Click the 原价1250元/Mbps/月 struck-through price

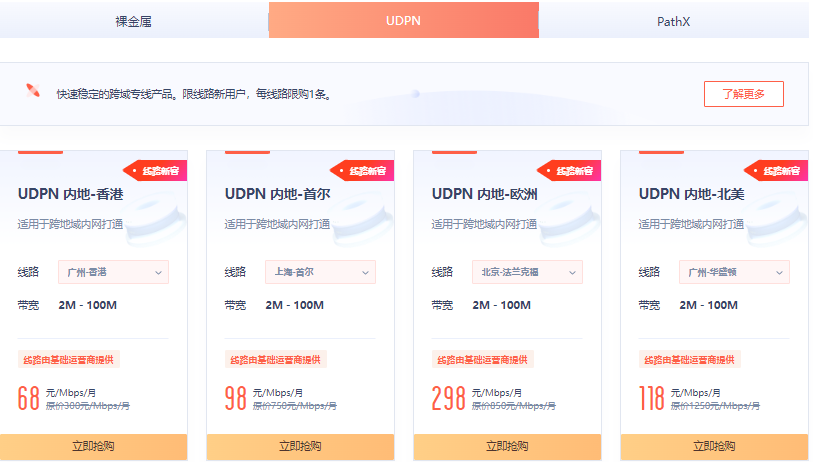[x=715, y=406]
